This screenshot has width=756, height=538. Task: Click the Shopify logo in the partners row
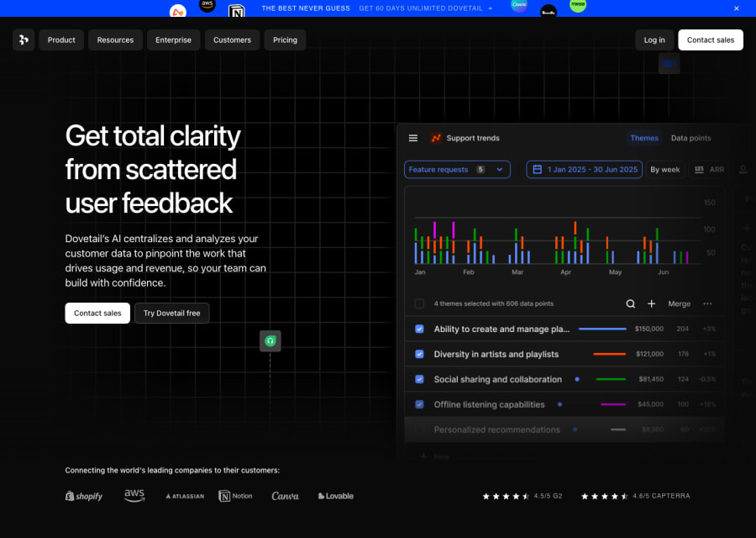(x=83, y=496)
